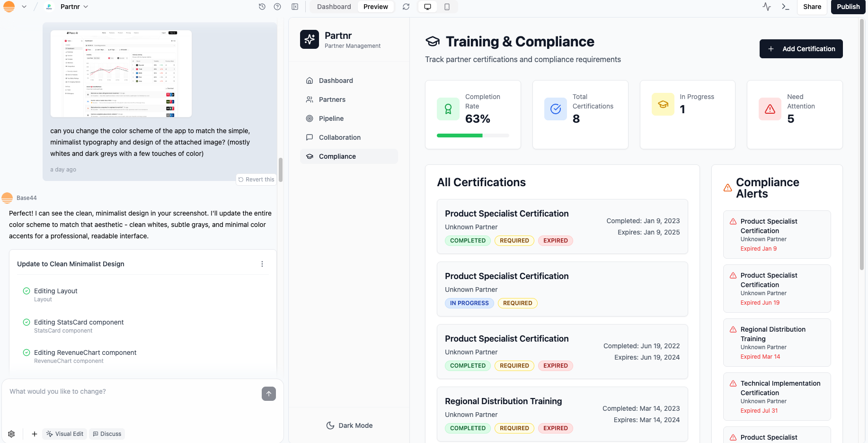Image resolution: width=868 pixels, height=443 pixels.
Task: Open chat settings gear icon
Action: pos(11,434)
